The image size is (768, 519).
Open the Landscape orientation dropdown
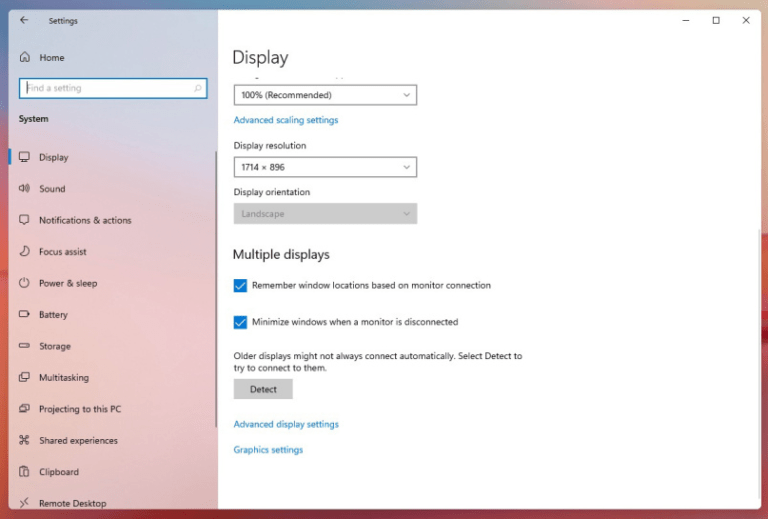click(325, 213)
